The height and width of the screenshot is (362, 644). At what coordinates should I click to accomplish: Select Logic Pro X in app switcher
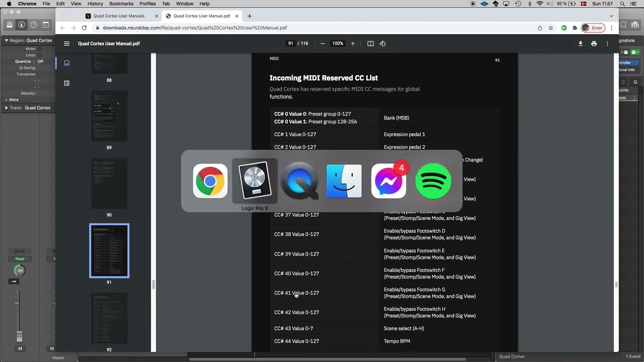click(x=255, y=181)
